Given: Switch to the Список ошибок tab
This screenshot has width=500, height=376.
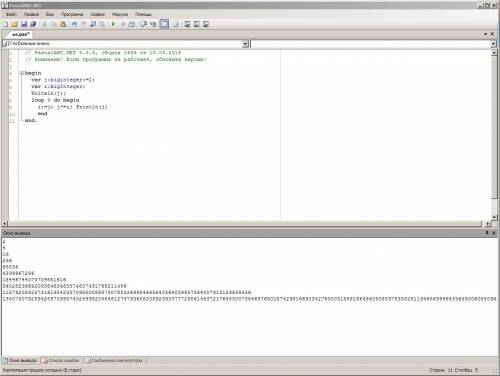Looking at the screenshot, I should (x=61, y=360).
